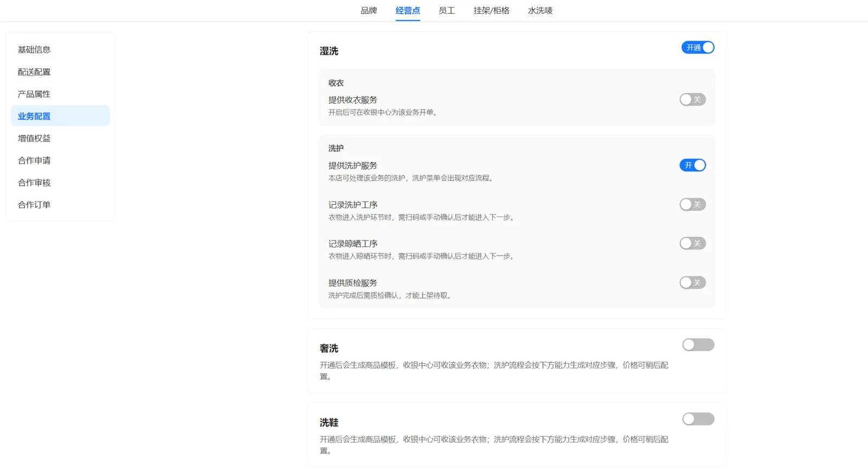The height and width of the screenshot is (474, 868).
Task: Go to the 挂架/柜格 tab
Action: tap(492, 10)
